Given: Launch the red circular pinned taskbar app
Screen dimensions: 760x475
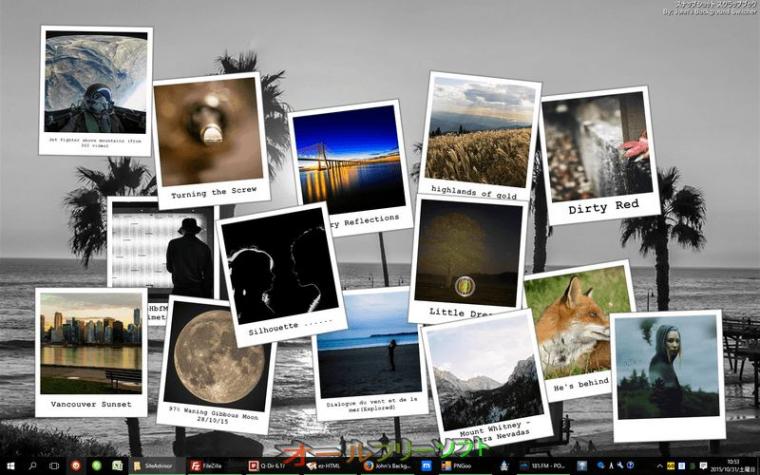Looking at the screenshot, I should point(76,466).
